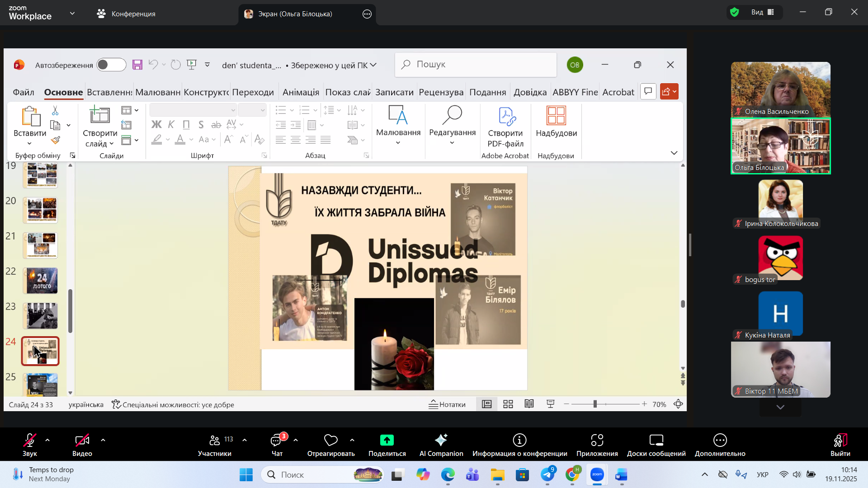The image size is (868, 488).
Task: Toggle the Автозбереження switch
Action: [111, 65]
